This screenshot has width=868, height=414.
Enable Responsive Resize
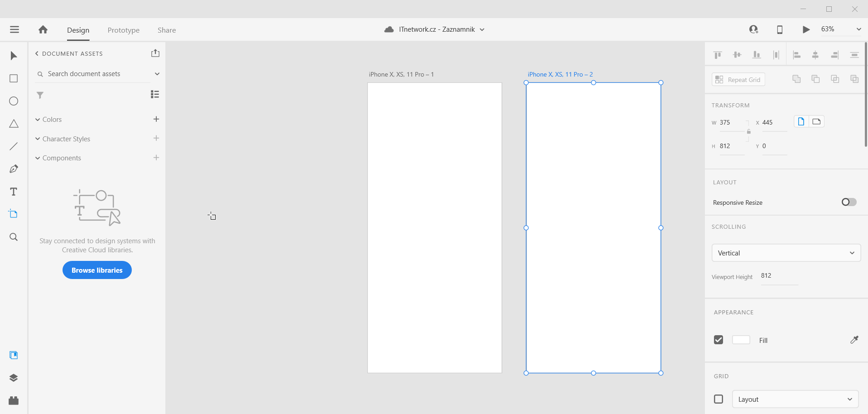(x=849, y=202)
